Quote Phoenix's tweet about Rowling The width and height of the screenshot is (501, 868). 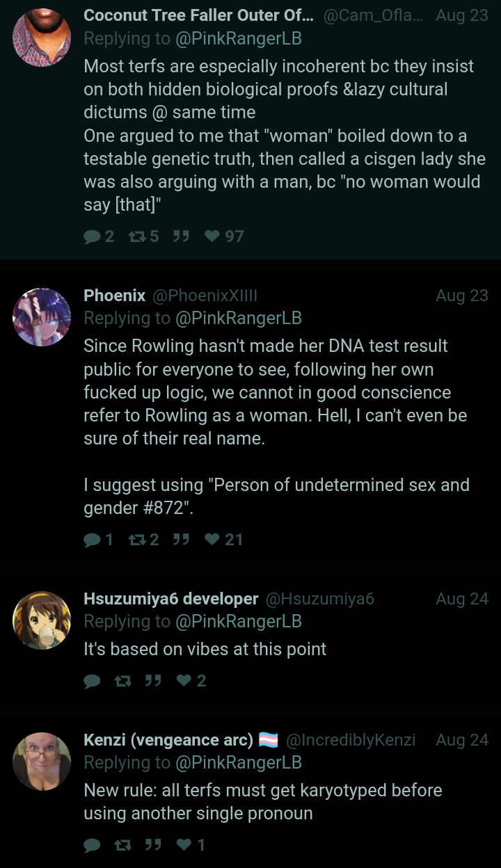[x=182, y=540]
